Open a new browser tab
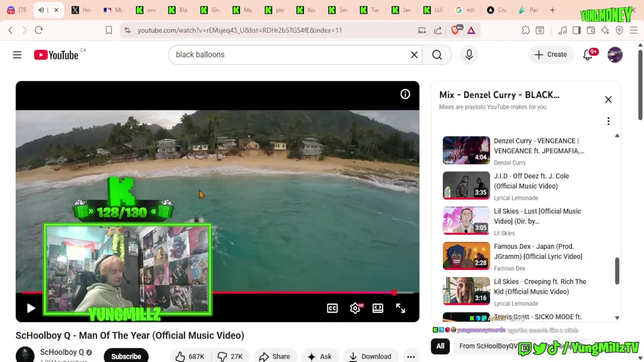 pos(552,10)
